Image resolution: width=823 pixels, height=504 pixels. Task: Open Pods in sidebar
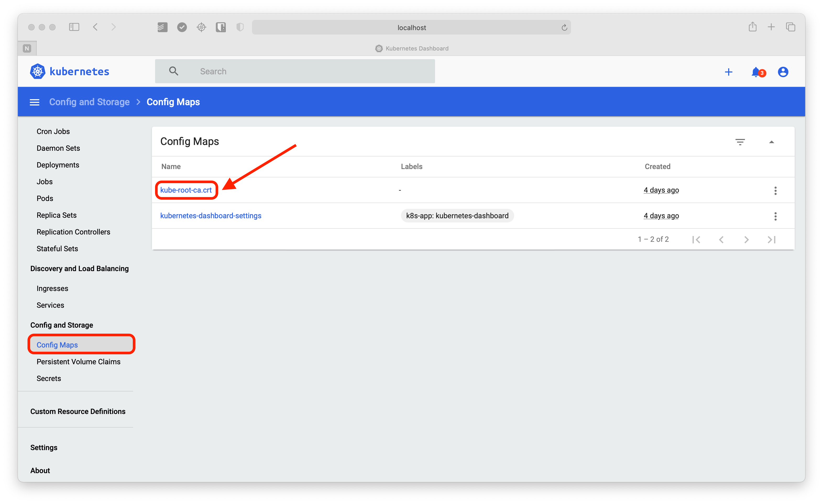tap(45, 198)
